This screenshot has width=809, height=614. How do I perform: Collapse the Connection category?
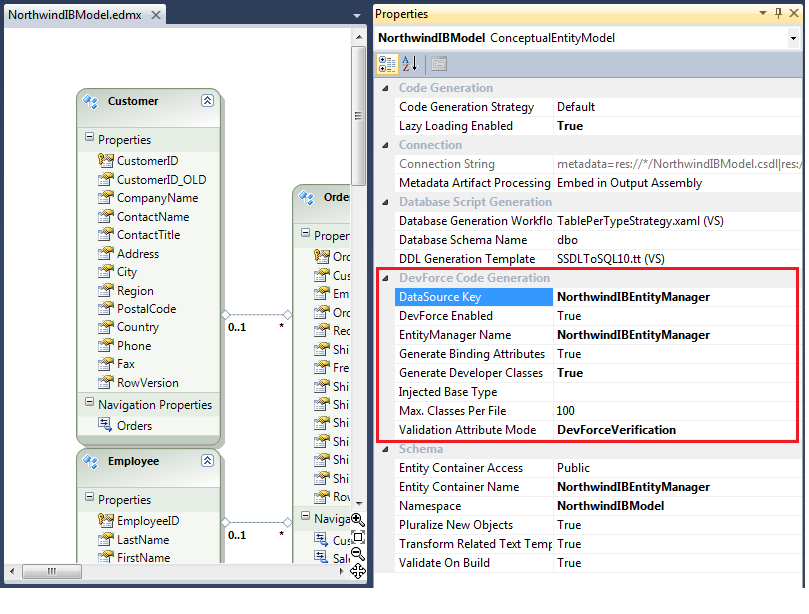(385, 146)
